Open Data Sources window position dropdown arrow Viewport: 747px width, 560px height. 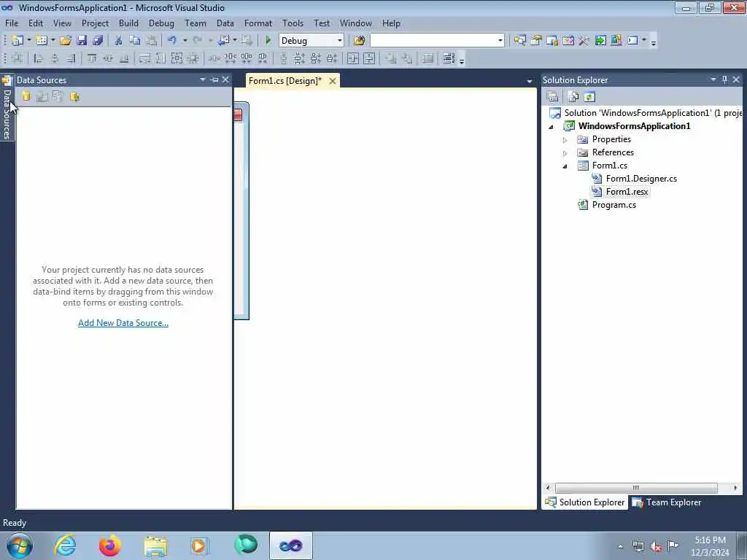click(x=203, y=79)
